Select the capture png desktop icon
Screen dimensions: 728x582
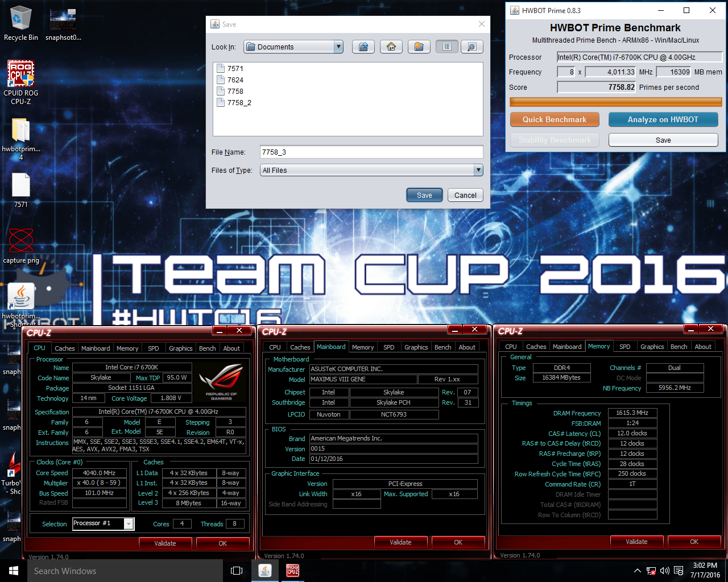coord(21,246)
